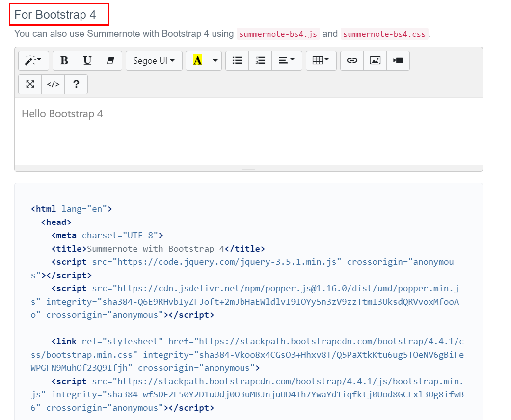Image resolution: width=511 pixels, height=420 pixels.
Task: Click the insert link icon
Action: click(x=352, y=60)
